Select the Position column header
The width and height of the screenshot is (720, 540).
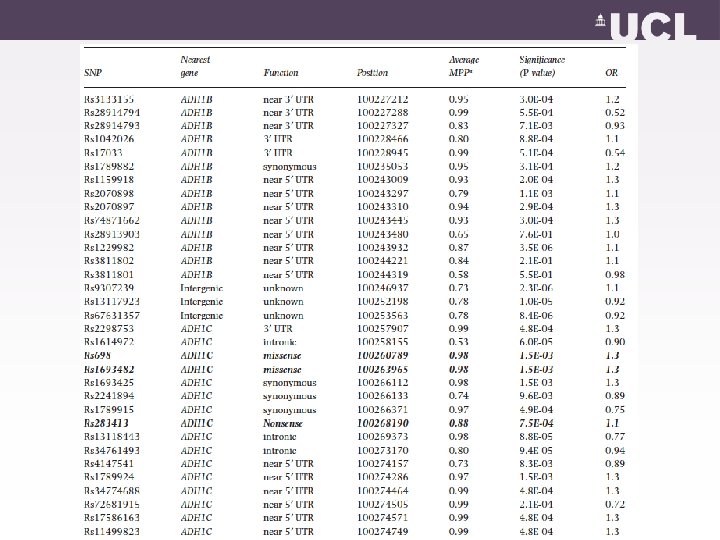click(x=372, y=73)
